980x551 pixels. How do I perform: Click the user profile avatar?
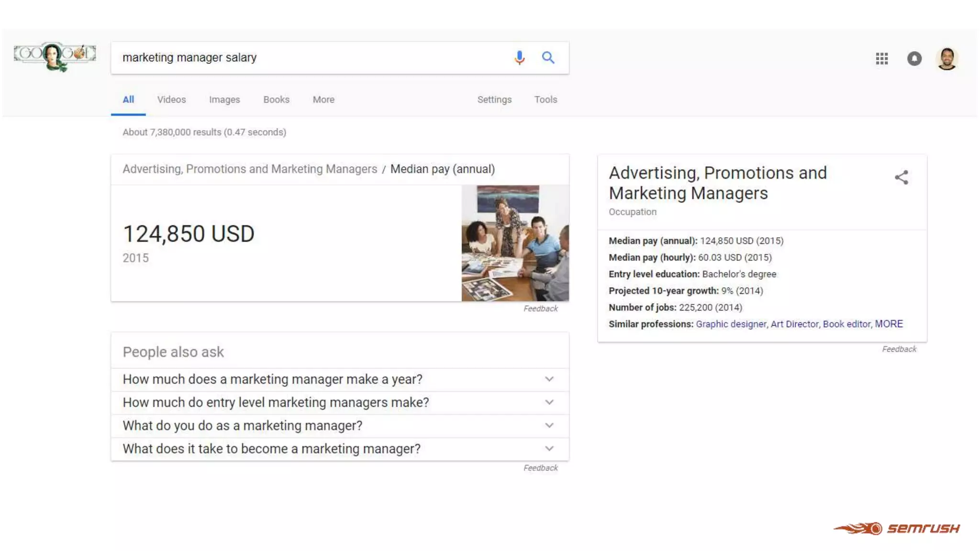947,58
